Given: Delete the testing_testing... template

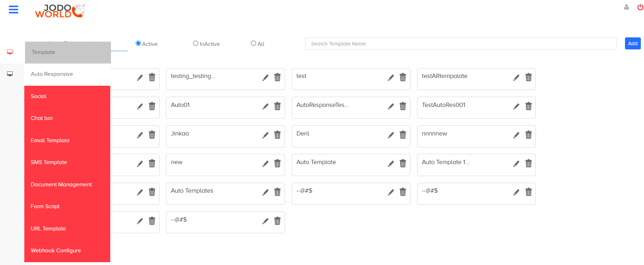Looking at the screenshot, I should (x=278, y=77).
